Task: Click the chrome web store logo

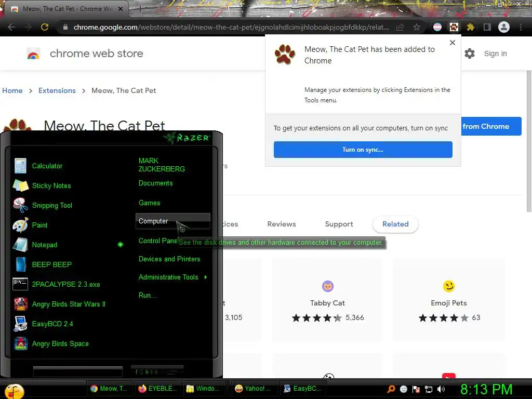Action: (x=33, y=54)
